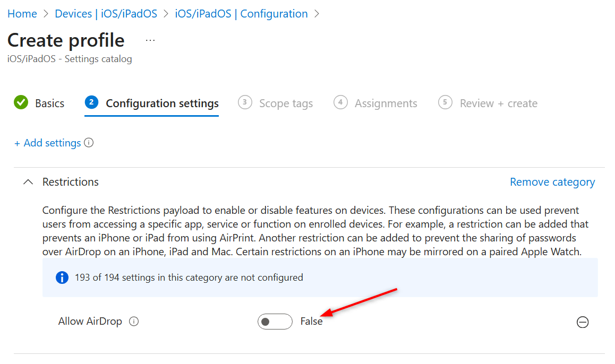Image resolution: width=615 pixels, height=364 pixels.
Task: Click the numbered circle for Scope tags step
Action: tap(245, 103)
